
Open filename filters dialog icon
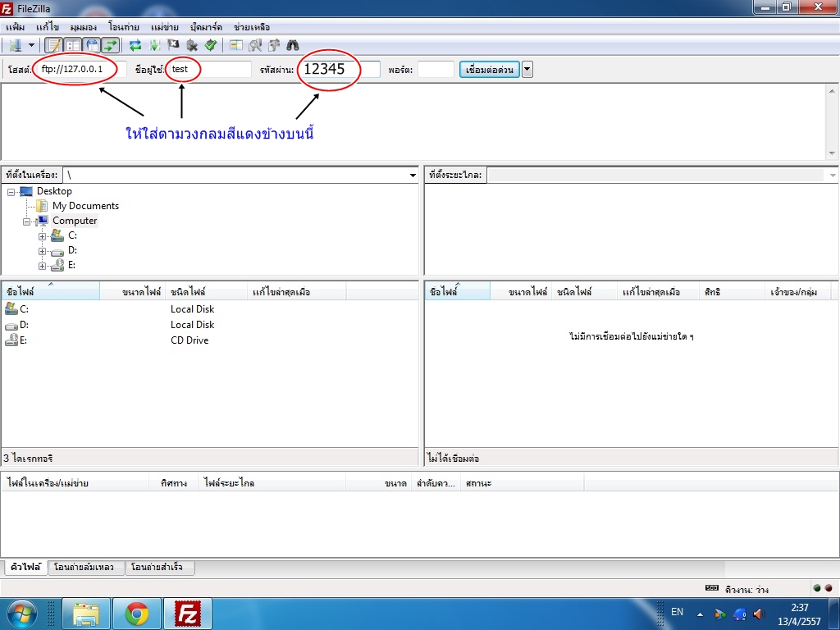click(x=235, y=46)
